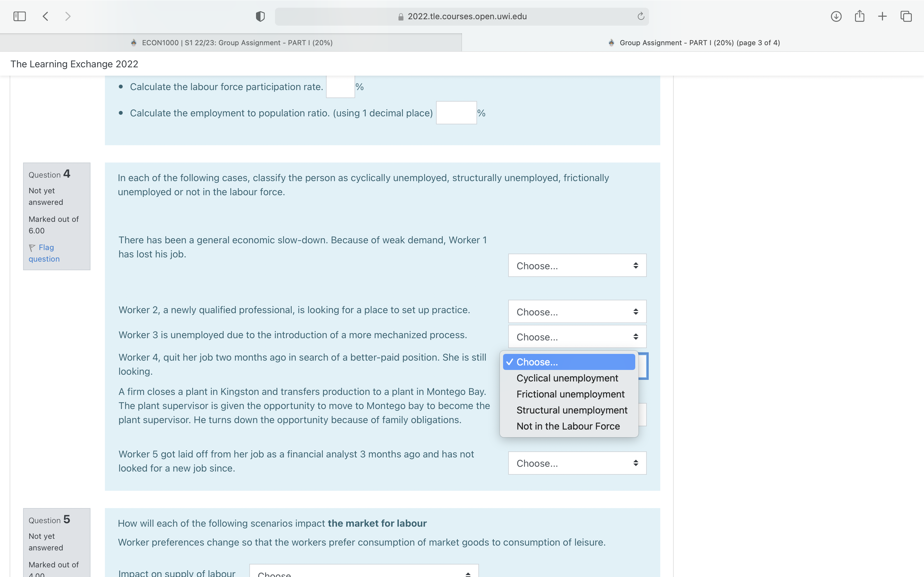The width and height of the screenshot is (924, 577).
Task: Open the Choose dropdown for Worker 5
Action: pos(576,463)
